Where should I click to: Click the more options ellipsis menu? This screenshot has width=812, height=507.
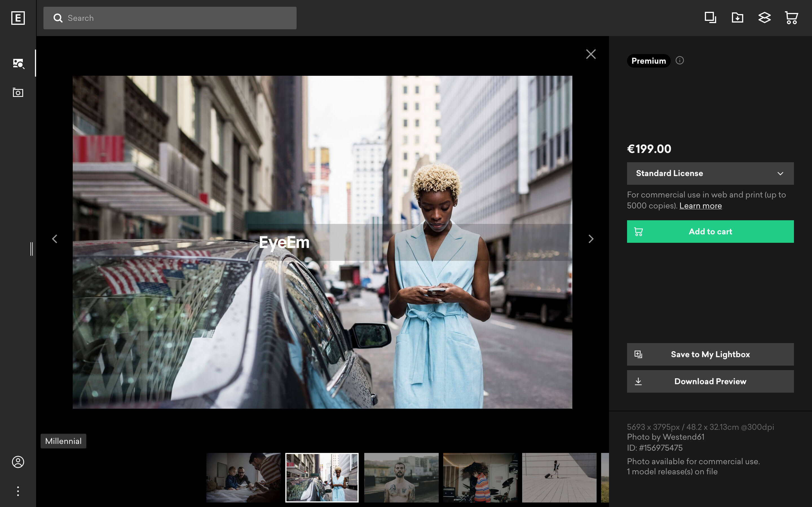pos(17,491)
